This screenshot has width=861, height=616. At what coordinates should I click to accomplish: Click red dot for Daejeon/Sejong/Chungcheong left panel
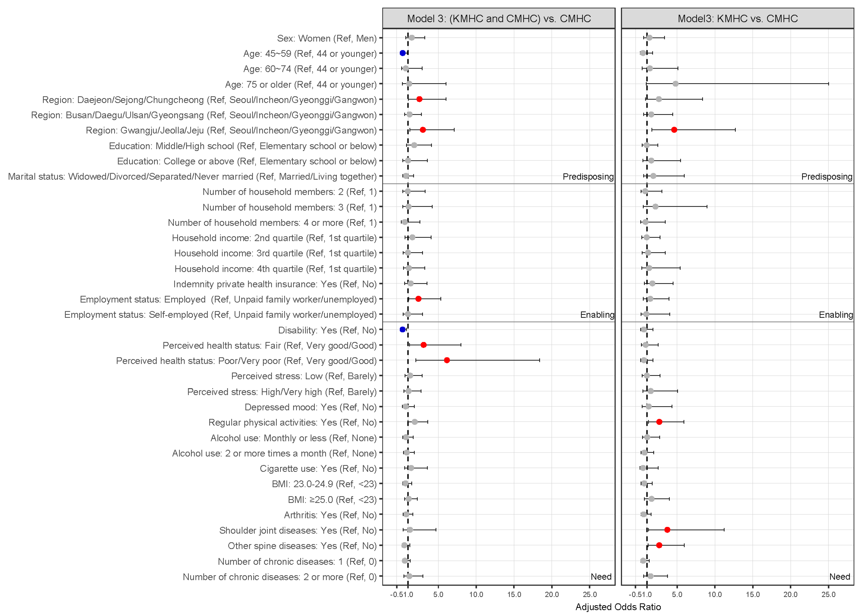419,99
